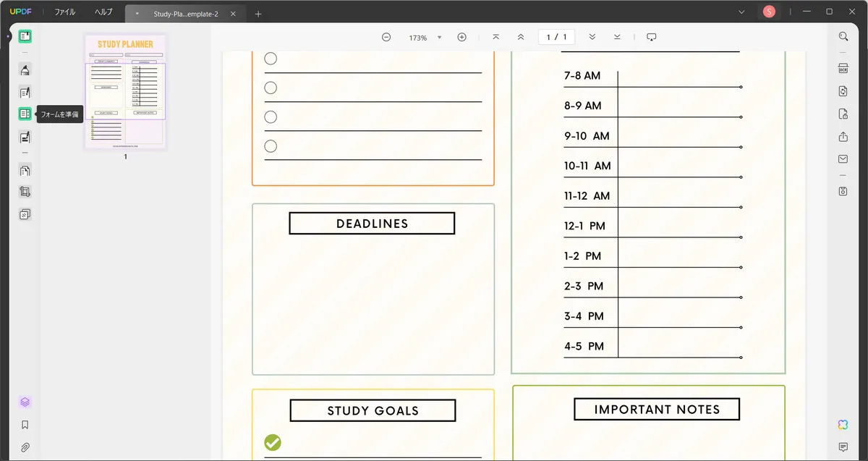Select the Crop Pages tool
This screenshot has height=461, width=868.
coord(25,193)
